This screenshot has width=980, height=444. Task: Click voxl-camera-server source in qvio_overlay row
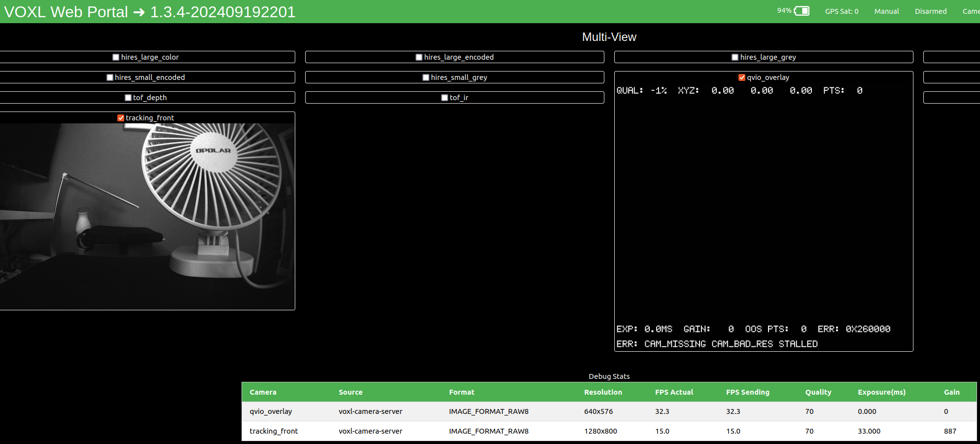tap(370, 411)
